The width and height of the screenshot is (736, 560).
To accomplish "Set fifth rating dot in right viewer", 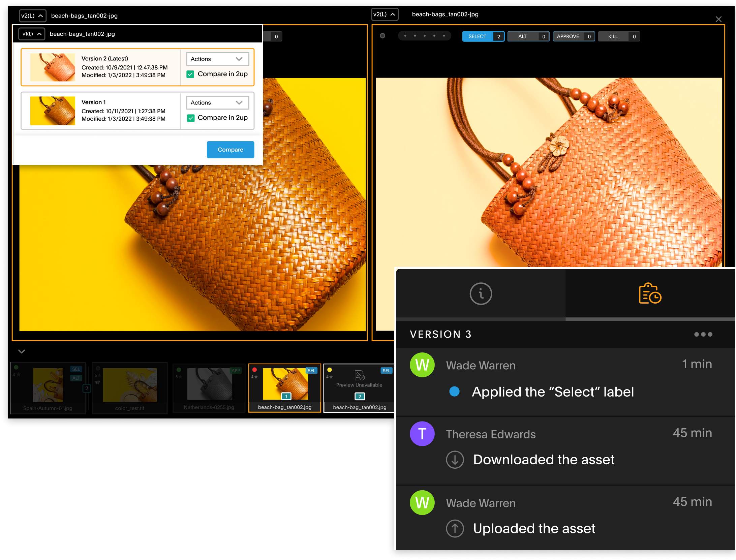I will (x=444, y=36).
